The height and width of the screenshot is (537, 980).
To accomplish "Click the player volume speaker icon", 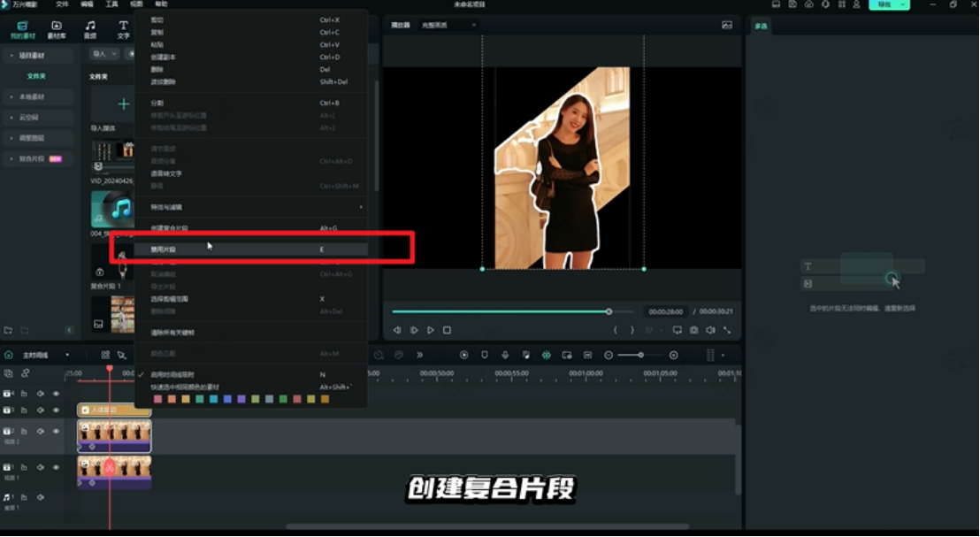I will click(710, 330).
